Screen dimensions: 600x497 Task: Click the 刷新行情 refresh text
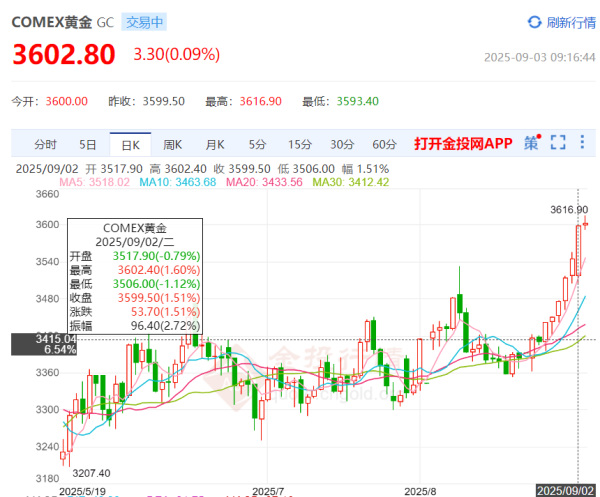tap(571, 23)
